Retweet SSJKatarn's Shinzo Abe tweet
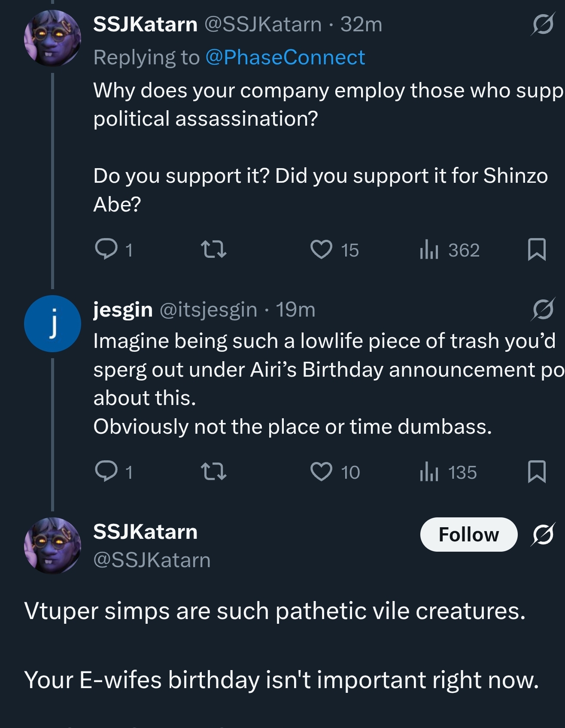 (214, 249)
